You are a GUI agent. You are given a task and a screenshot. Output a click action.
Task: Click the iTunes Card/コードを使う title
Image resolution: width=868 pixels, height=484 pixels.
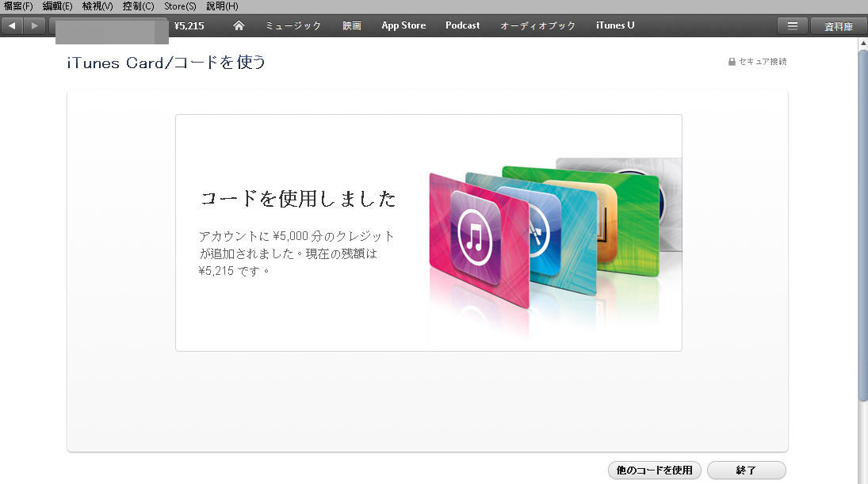click(166, 63)
